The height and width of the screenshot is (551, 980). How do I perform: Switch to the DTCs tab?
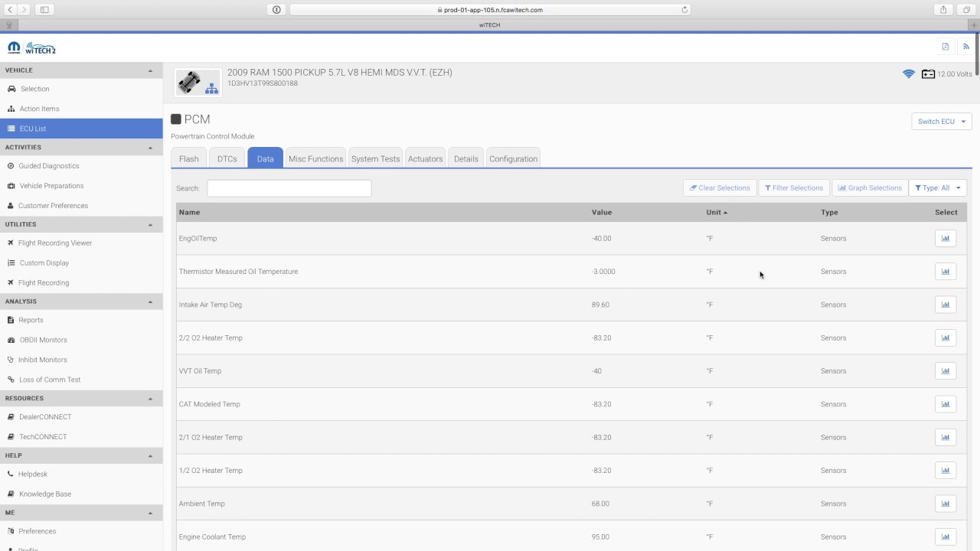click(227, 158)
